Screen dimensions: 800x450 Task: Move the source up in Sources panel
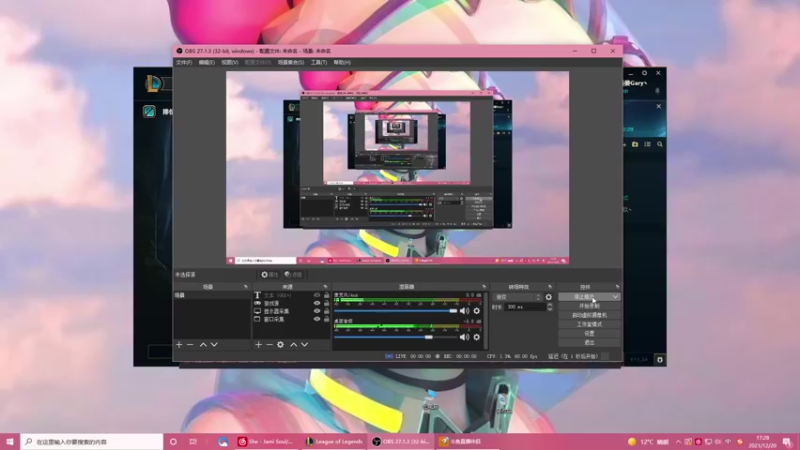point(293,345)
